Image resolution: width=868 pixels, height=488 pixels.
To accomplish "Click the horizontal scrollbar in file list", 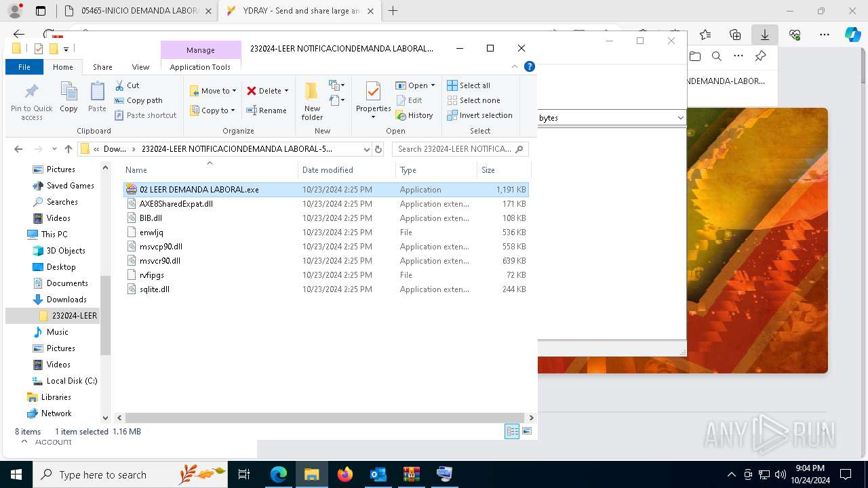I will point(324,418).
